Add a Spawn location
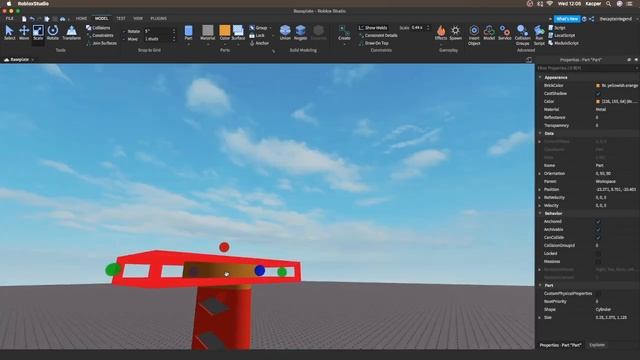640x360 pixels. [x=456, y=33]
